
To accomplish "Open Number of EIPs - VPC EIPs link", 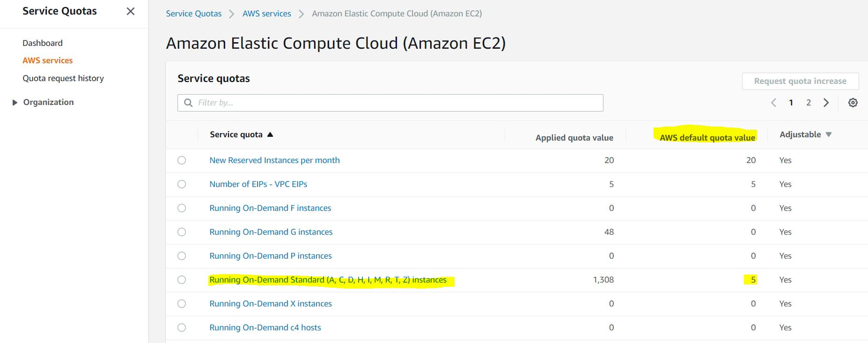I will click(258, 184).
